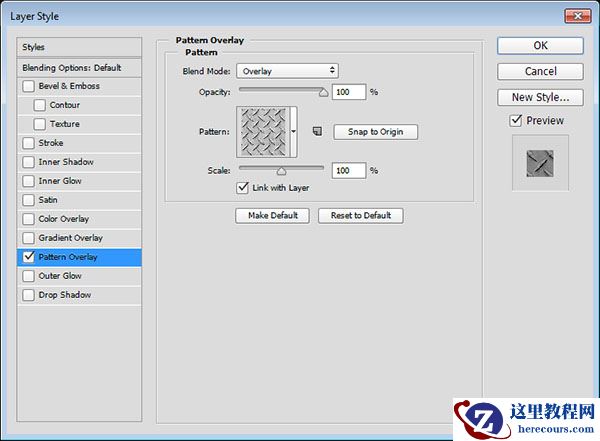Enable the Contour checkbox
Image resolution: width=600 pixels, height=441 pixels.
[x=39, y=105]
